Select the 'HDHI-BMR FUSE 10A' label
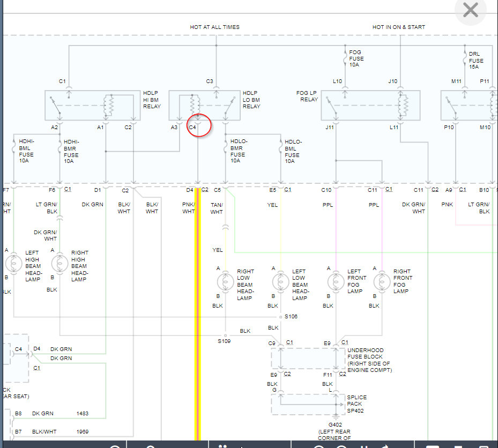Screen dimensions: 498x448 pyautogui.click(x=71, y=152)
